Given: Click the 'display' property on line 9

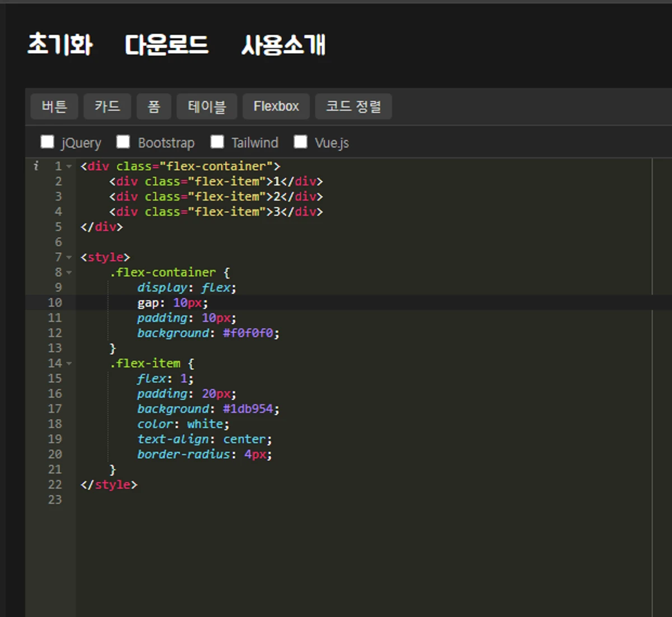Looking at the screenshot, I should point(162,287).
